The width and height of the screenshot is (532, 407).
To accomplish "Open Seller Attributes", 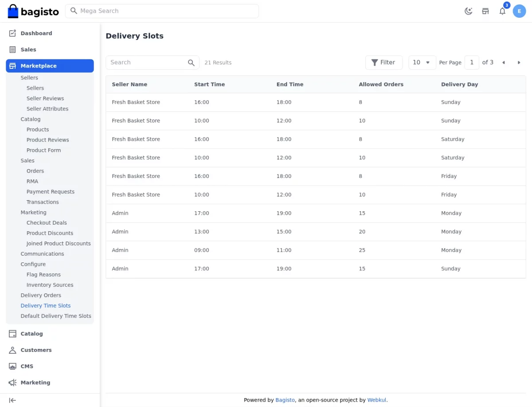I will click(47, 109).
